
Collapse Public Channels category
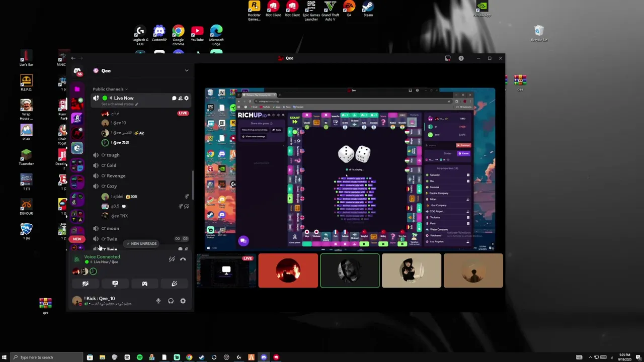pos(110,89)
